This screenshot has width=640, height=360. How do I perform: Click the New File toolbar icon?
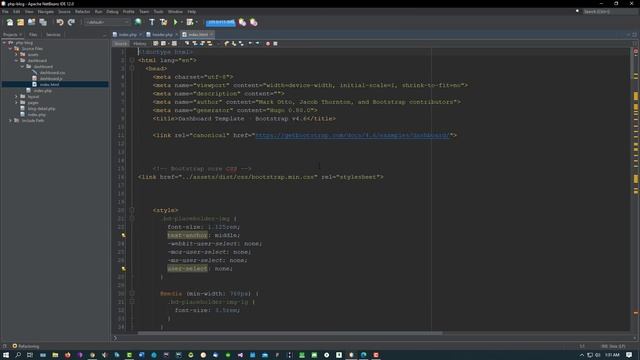tap(9, 22)
